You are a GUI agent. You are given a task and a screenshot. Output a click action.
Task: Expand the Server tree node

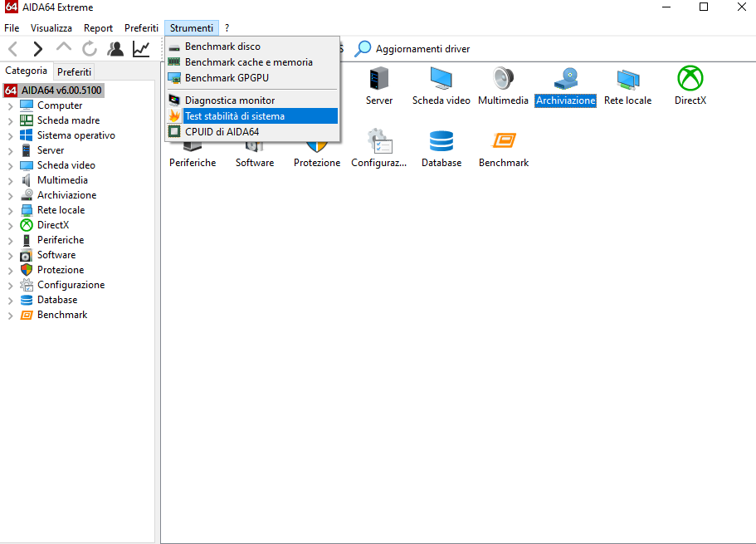point(10,150)
